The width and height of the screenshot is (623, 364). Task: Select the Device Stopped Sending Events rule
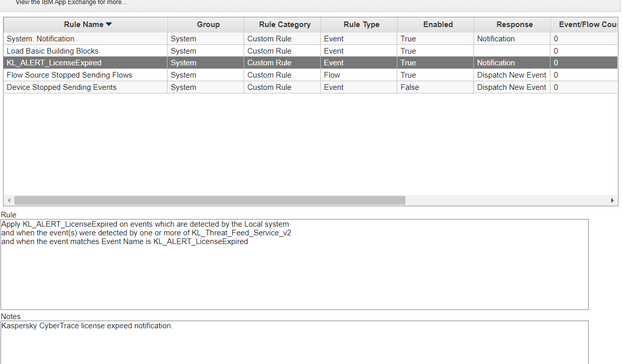(85, 87)
